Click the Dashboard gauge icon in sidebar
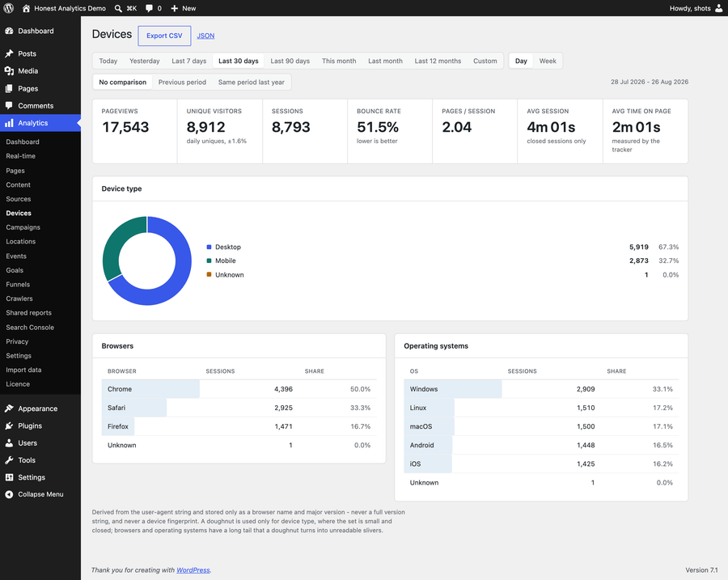This screenshot has height=580, width=728. click(9, 31)
